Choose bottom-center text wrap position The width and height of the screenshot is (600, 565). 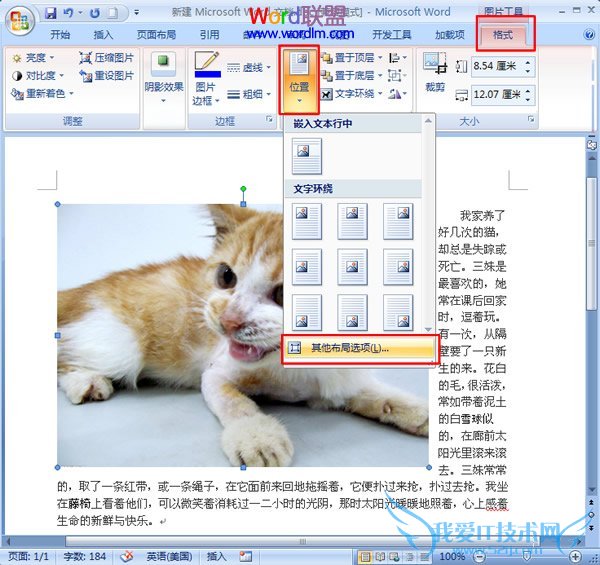352,313
